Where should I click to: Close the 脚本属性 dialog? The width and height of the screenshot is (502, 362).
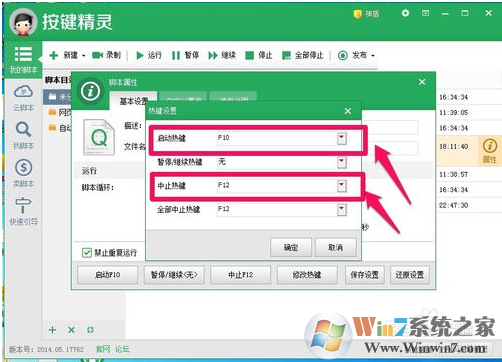pyautogui.click(x=422, y=82)
